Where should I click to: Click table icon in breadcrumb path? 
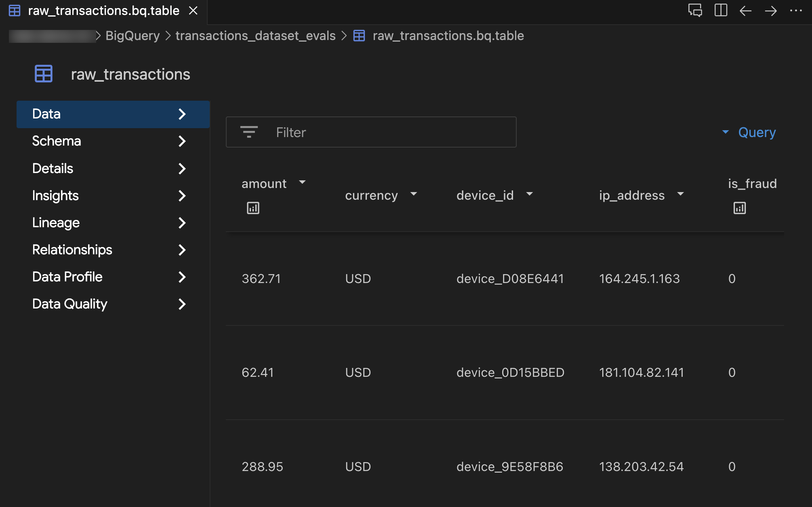[359, 36]
